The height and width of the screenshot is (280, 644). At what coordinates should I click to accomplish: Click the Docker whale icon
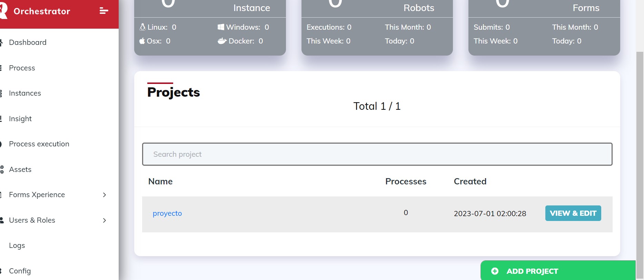(222, 41)
